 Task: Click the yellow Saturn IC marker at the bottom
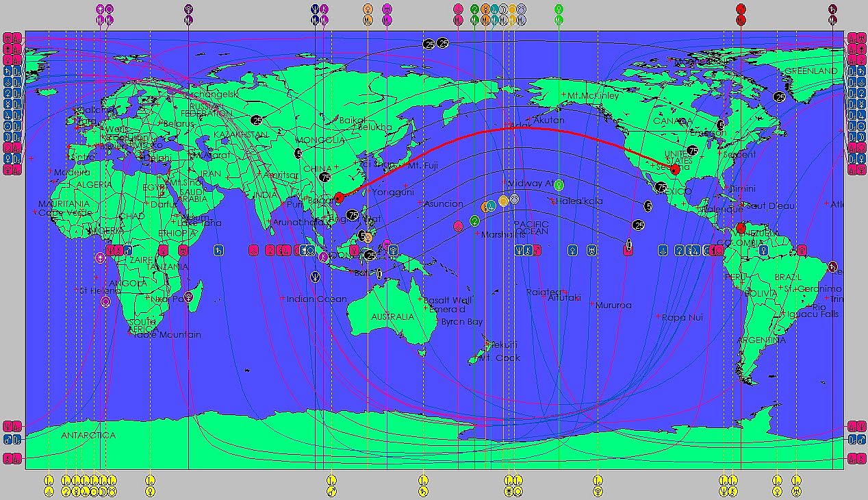click(424, 486)
